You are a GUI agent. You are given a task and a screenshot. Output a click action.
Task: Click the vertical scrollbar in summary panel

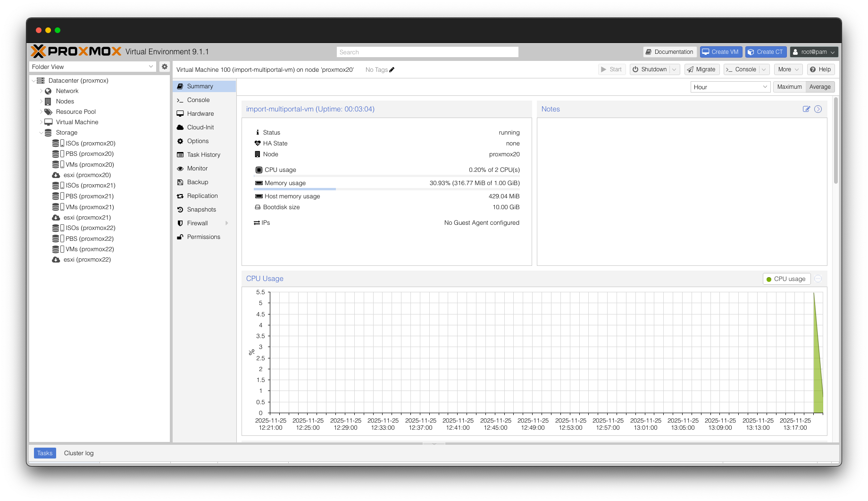click(x=835, y=142)
